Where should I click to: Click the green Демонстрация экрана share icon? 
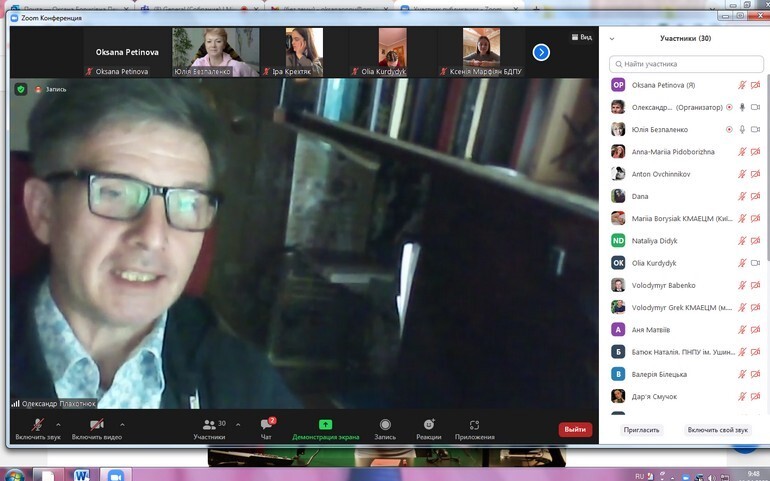point(325,425)
